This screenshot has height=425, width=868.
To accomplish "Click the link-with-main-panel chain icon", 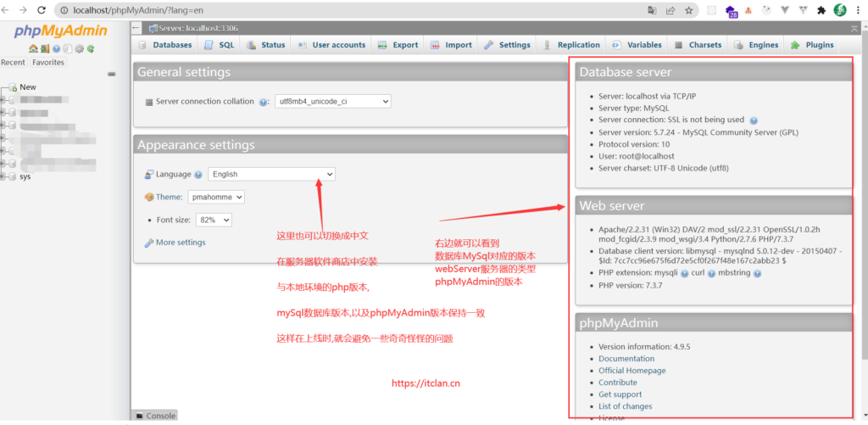I will 111,75.
